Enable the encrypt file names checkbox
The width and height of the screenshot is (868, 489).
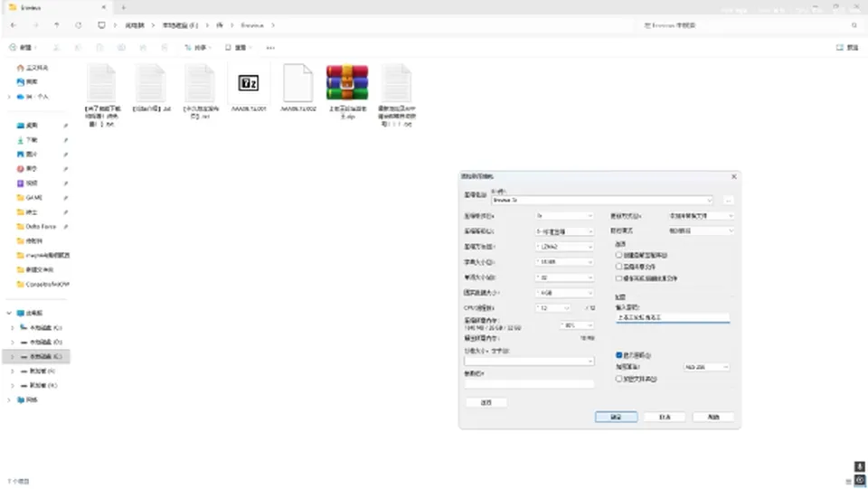coord(618,379)
